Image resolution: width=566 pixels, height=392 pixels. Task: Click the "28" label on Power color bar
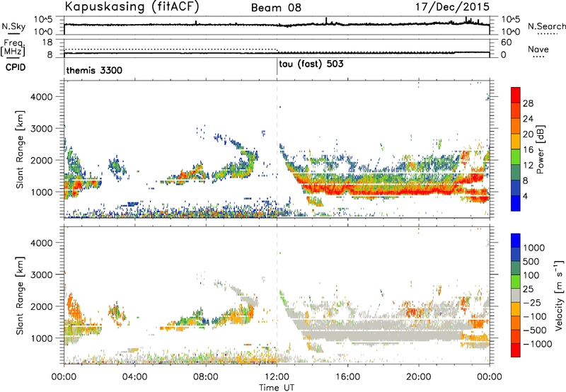pos(528,103)
